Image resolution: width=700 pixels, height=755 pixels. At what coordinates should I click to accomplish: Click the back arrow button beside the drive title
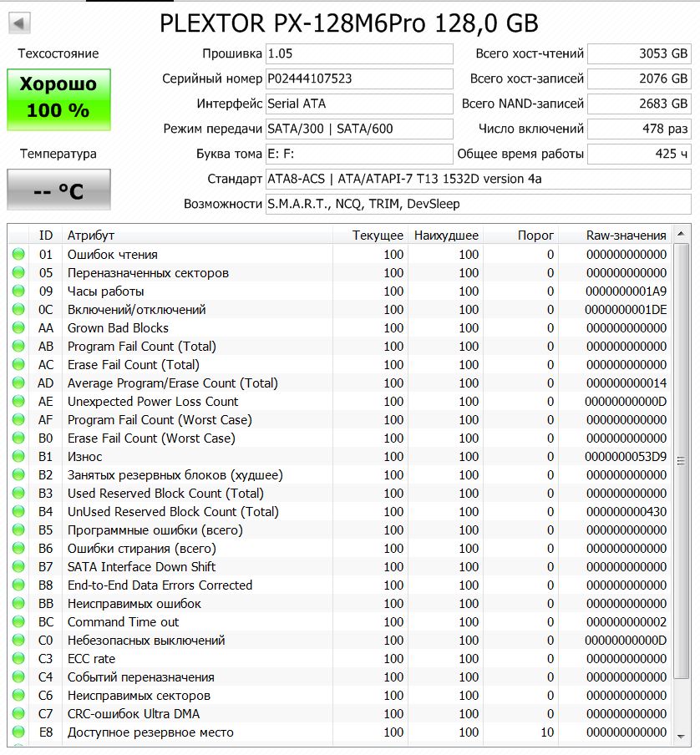pyautogui.click(x=19, y=23)
